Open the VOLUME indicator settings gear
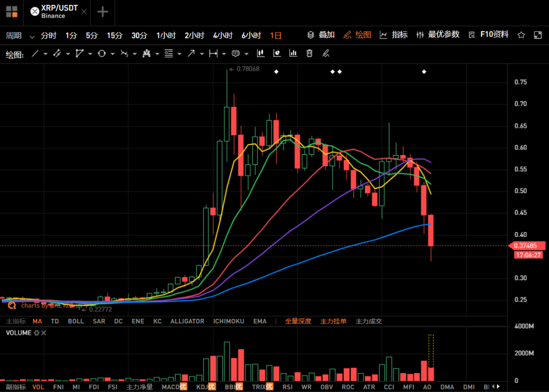 [x=36, y=333]
